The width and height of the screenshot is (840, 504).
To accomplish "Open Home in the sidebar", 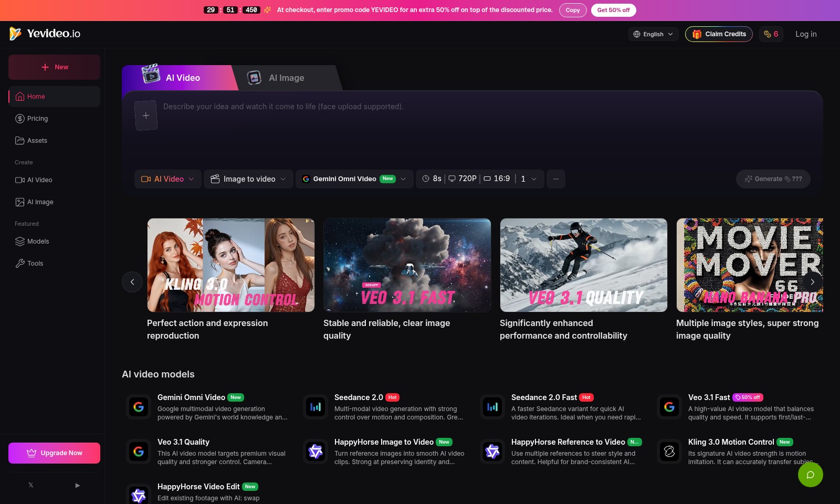I will click(x=54, y=97).
